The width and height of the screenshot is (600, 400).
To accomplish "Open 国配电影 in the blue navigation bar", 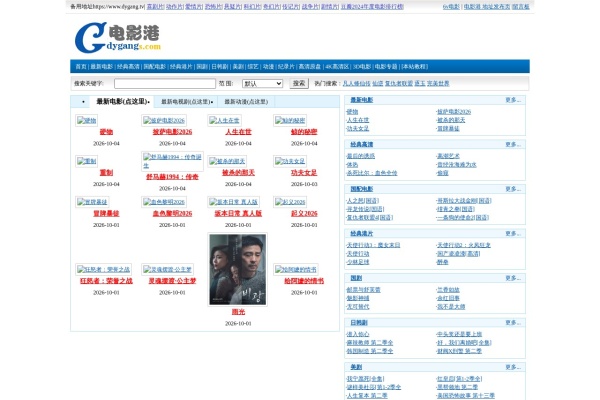I will [x=155, y=67].
